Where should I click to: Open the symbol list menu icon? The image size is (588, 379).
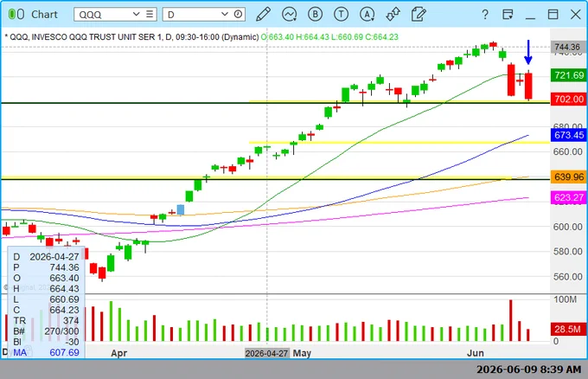[x=150, y=14]
